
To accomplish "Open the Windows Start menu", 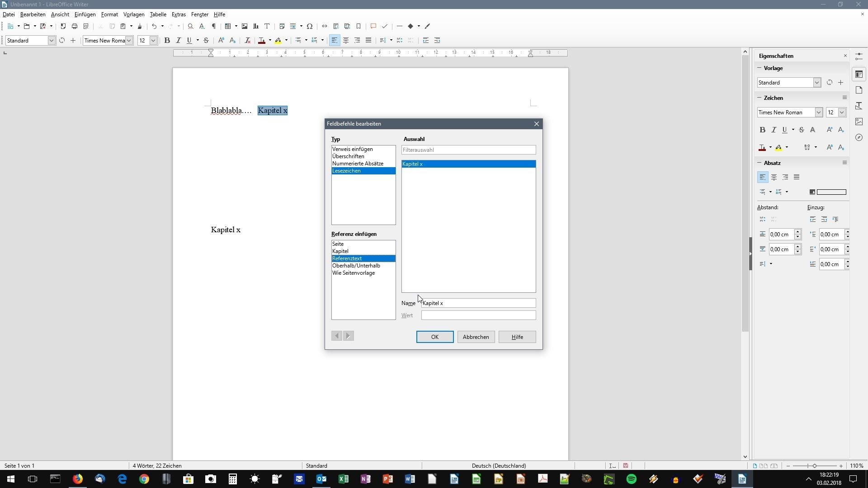I will click(11, 479).
